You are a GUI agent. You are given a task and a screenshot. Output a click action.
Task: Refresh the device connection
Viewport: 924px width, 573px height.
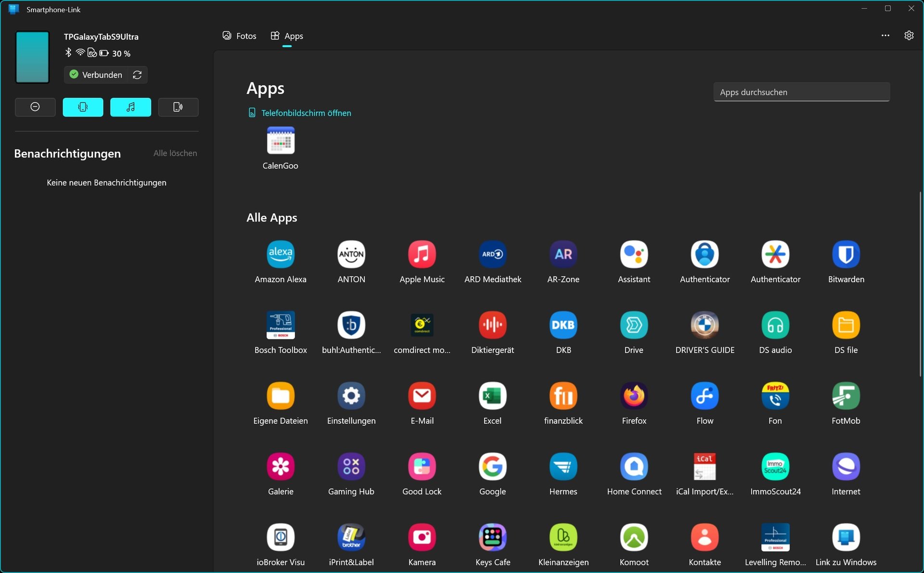point(137,75)
